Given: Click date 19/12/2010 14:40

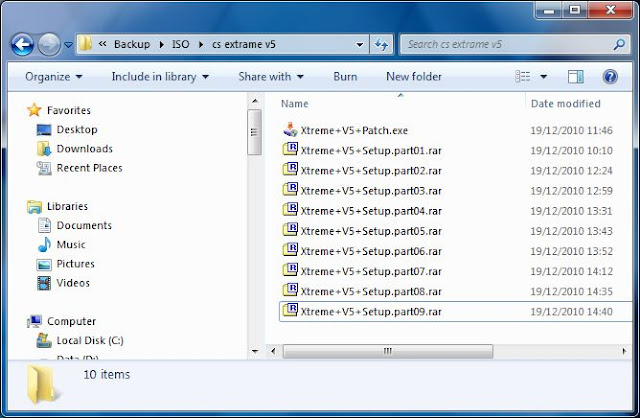Looking at the screenshot, I should point(571,312).
